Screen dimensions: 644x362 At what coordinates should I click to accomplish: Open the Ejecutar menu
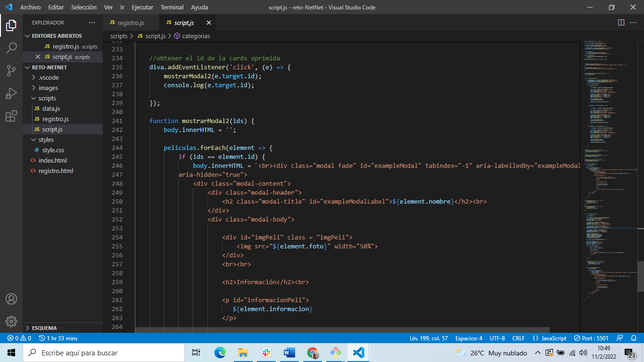tap(142, 7)
